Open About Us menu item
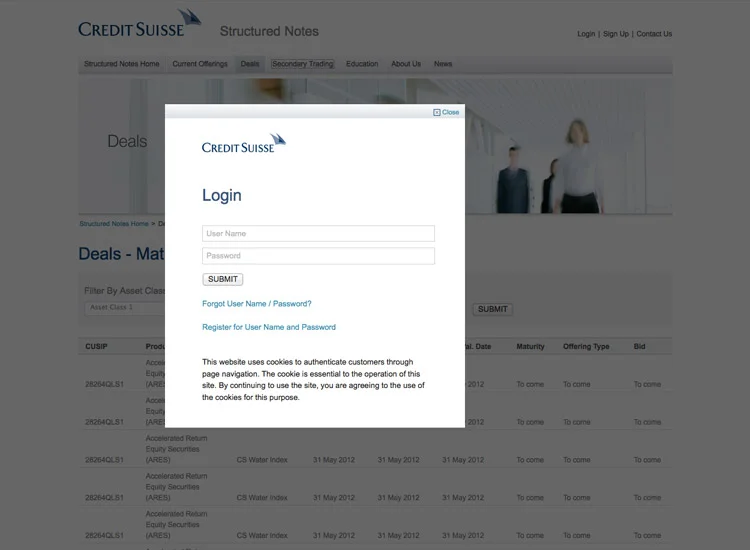 point(406,64)
